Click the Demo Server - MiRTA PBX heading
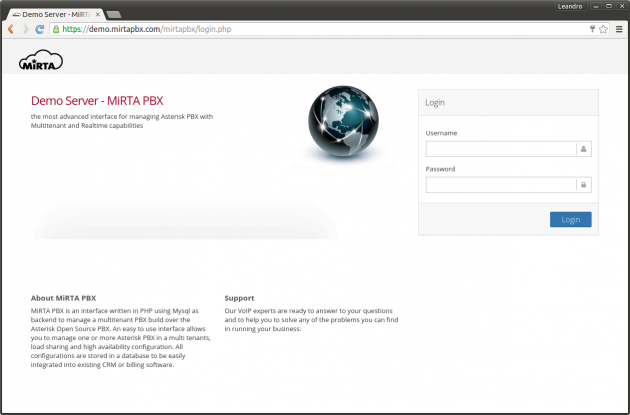630x415 pixels. tap(96, 101)
